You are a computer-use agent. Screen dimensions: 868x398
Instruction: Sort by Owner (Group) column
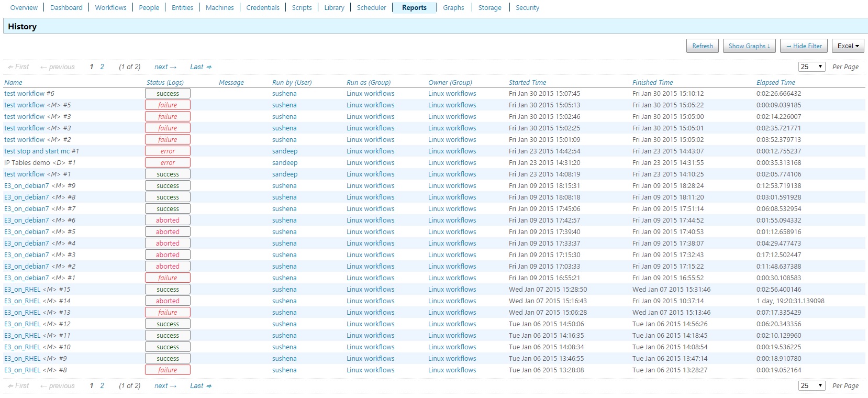point(450,82)
